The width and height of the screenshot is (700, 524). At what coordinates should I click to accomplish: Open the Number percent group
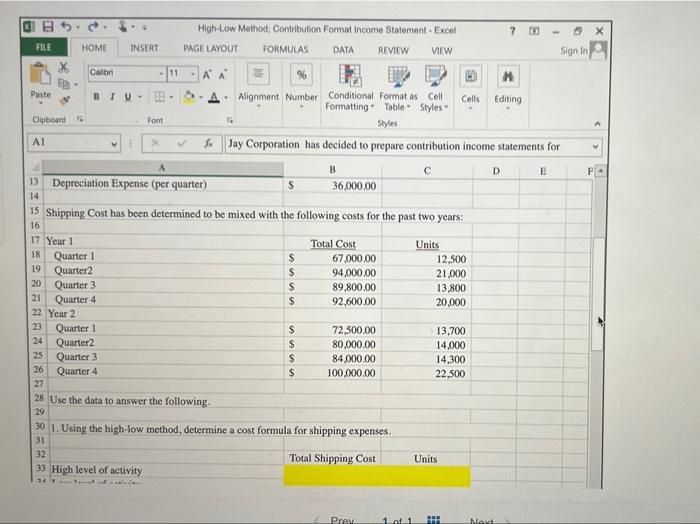point(301,87)
